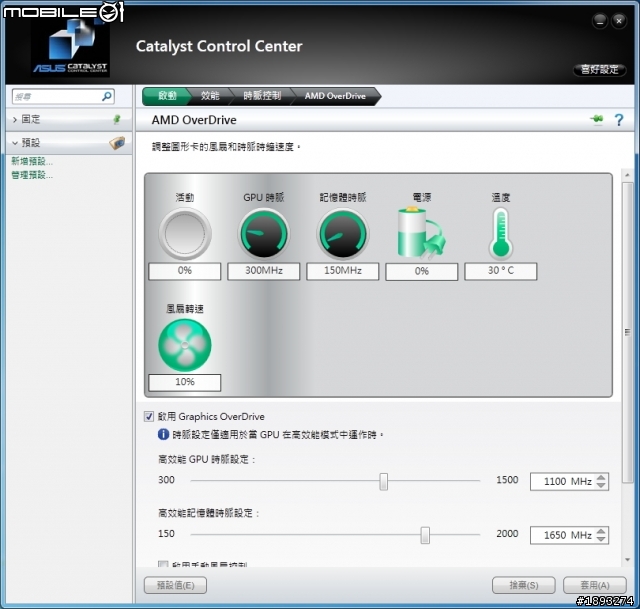Click the 預設值(E) defaults button
The image size is (640, 609).
(x=176, y=585)
